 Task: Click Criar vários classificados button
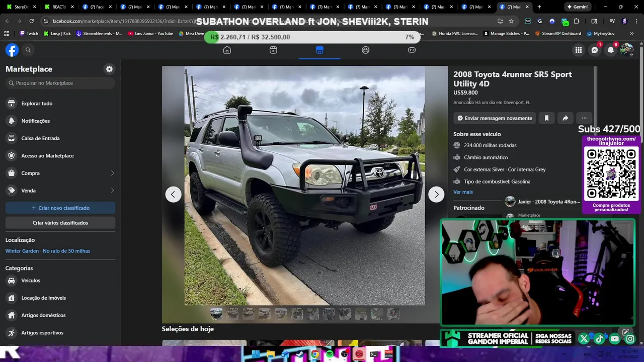pos(60,223)
